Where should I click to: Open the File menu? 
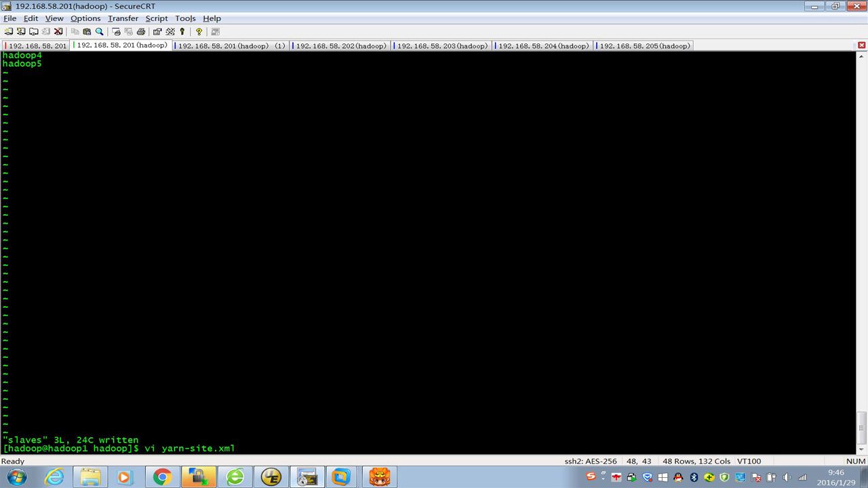tap(9, 18)
